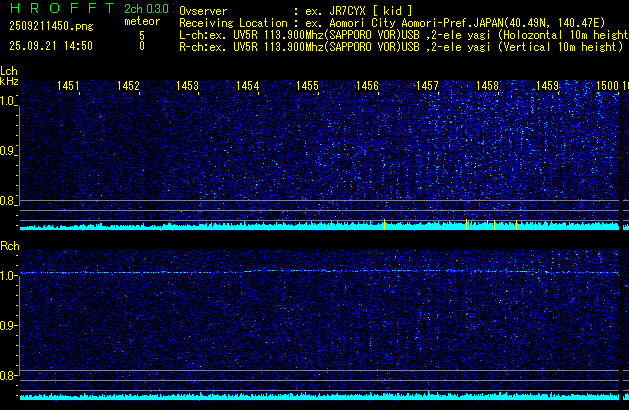
Task: Click the L-ch antenna description line
Action: (400, 34)
